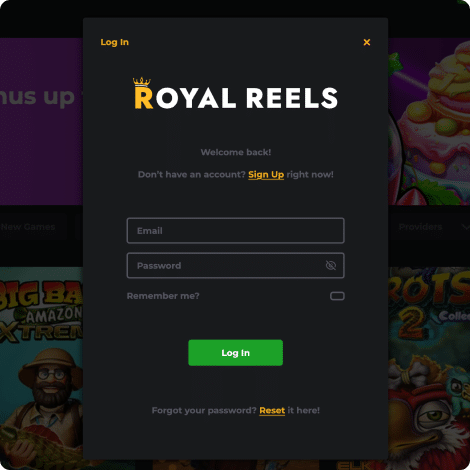This screenshot has width=470, height=470.
Task: Click the crown icon above the R
Action: pos(142,82)
